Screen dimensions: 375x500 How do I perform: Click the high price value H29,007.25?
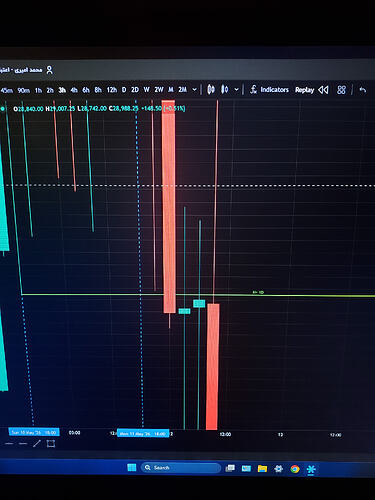pyautogui.click(x=60, y=109)
